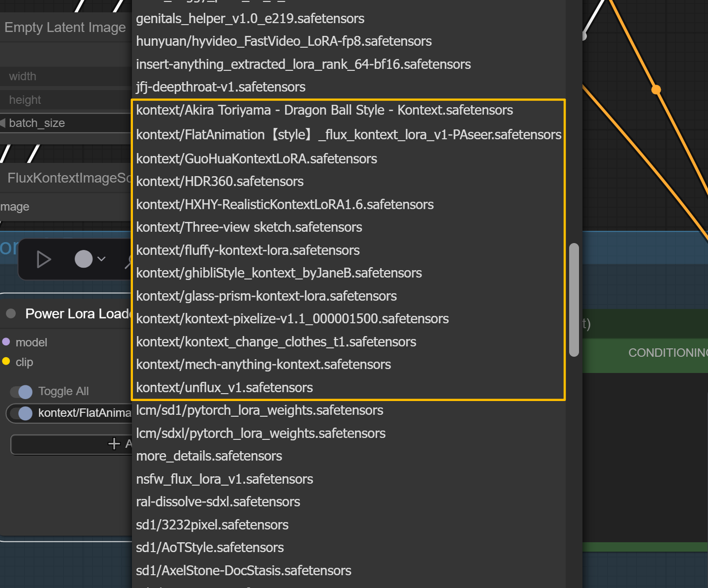Select kontext/HDR360.safetensors
Screen dimensions: 708x588
[349, 182]
